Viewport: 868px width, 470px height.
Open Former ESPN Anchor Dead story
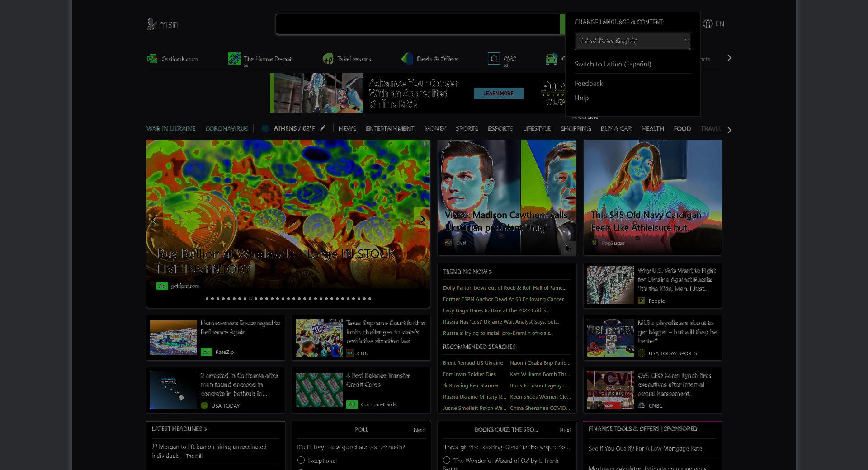point(505,299)
